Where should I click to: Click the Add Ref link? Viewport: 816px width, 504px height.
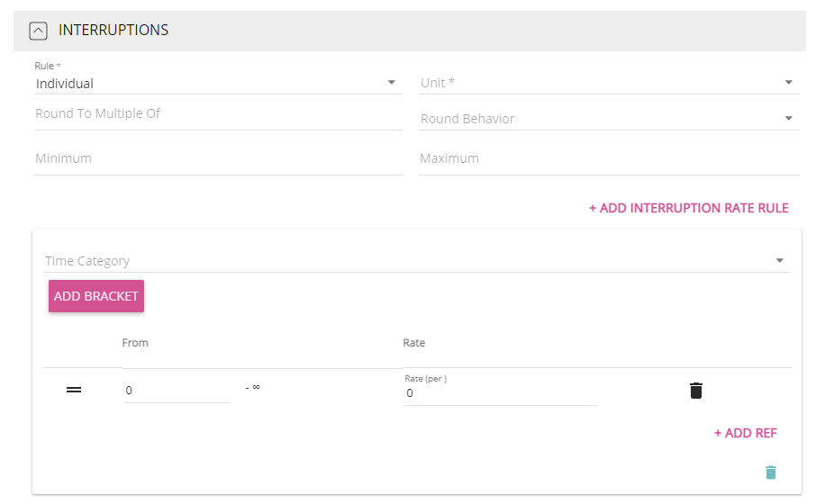coord(745,433)
